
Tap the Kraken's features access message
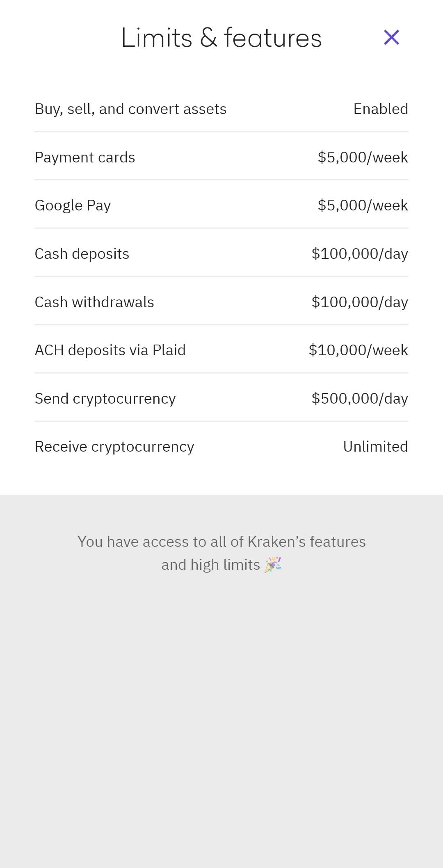[221, 542]
